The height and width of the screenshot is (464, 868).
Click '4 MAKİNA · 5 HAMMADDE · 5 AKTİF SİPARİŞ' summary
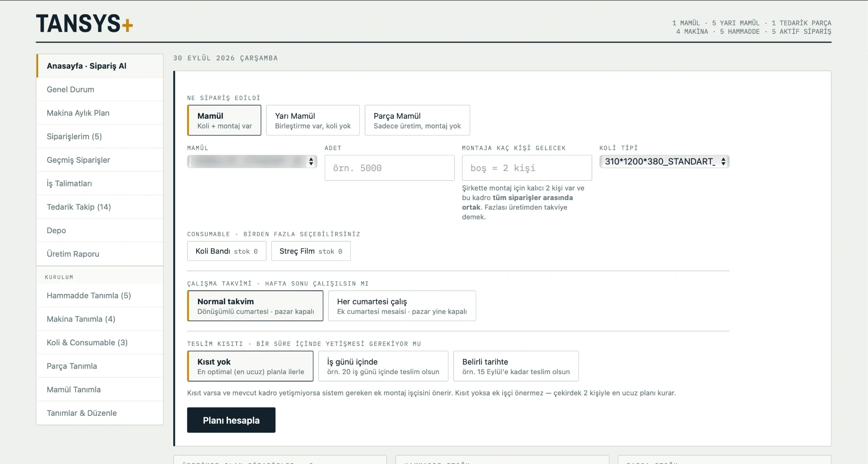(753, 32)
